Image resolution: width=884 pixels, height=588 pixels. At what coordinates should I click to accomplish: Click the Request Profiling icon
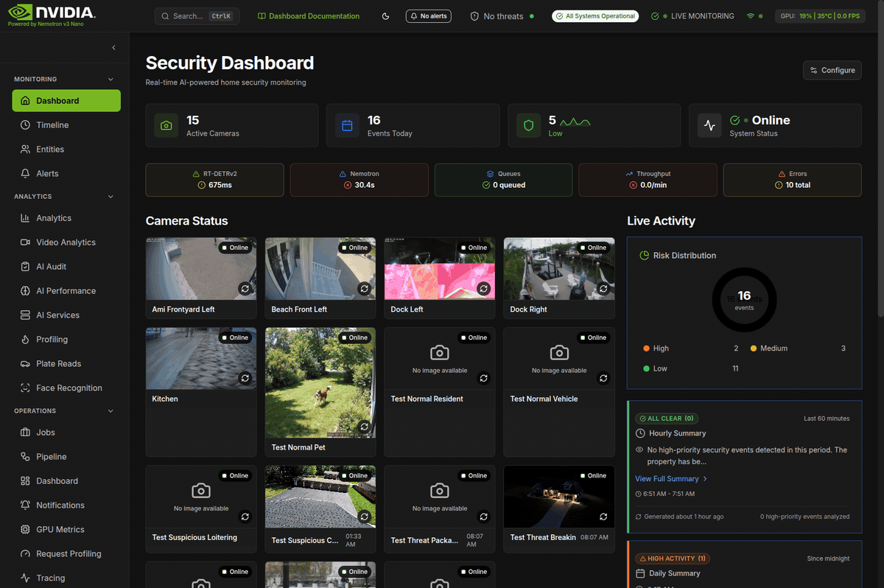tap(25, 554)
